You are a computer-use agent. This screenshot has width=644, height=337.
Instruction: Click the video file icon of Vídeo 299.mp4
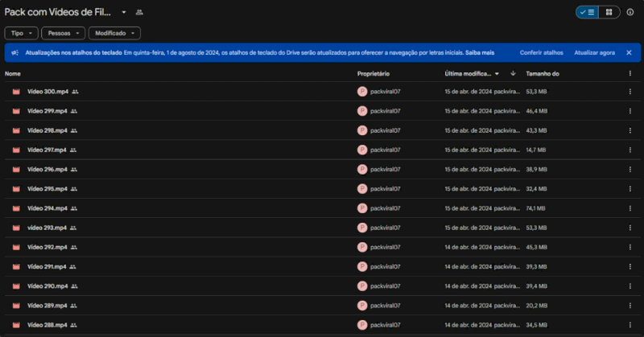15,111
